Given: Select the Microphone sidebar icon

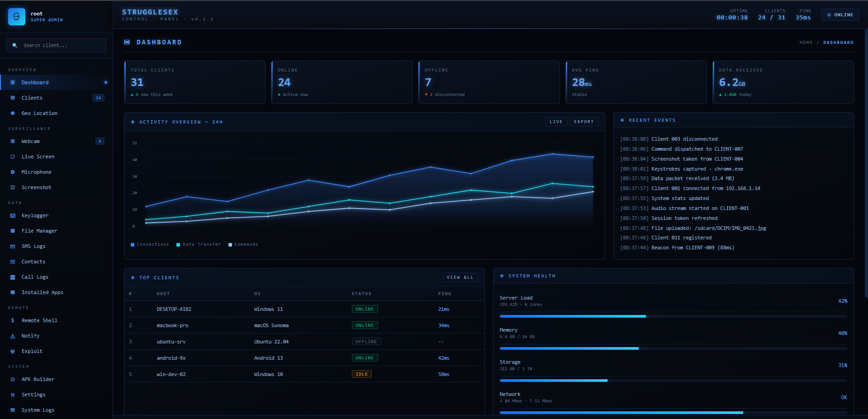Looking at the screenshot, I should [x=13, y=172].
